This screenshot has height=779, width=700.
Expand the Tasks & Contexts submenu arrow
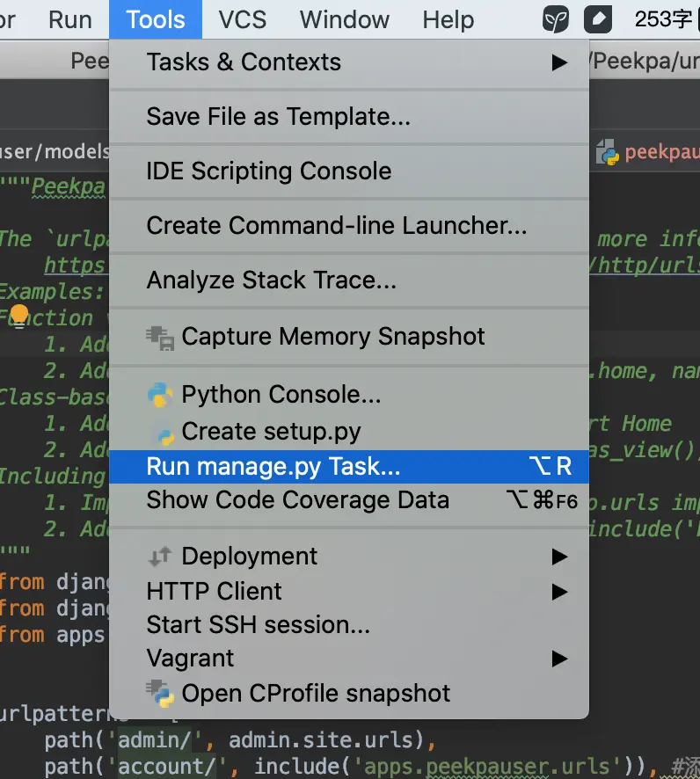(x=559, y=62)
